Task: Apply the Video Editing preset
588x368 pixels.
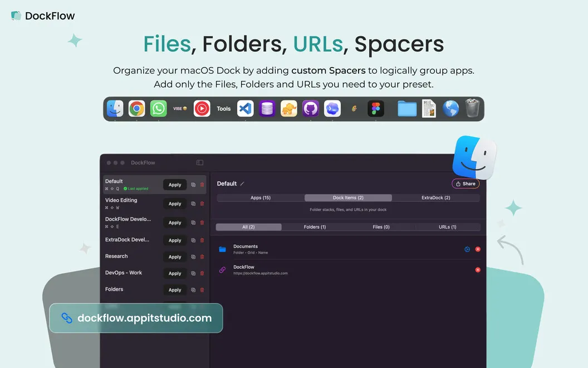Action: point(175,204)
